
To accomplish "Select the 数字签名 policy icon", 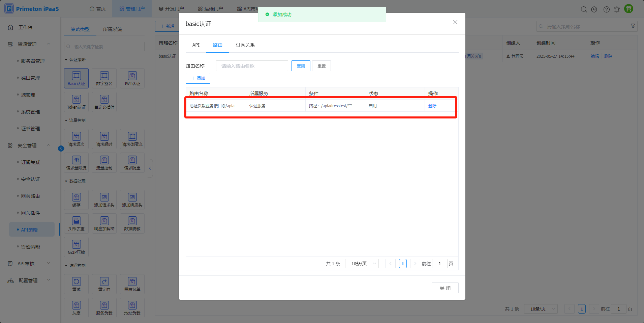I will [104, 78].
